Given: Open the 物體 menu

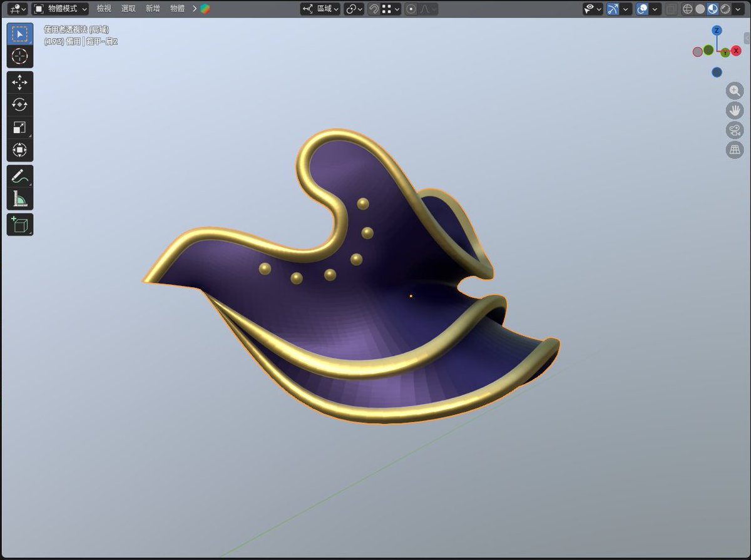Looking at the screenshot, I should tap(178, 9).
